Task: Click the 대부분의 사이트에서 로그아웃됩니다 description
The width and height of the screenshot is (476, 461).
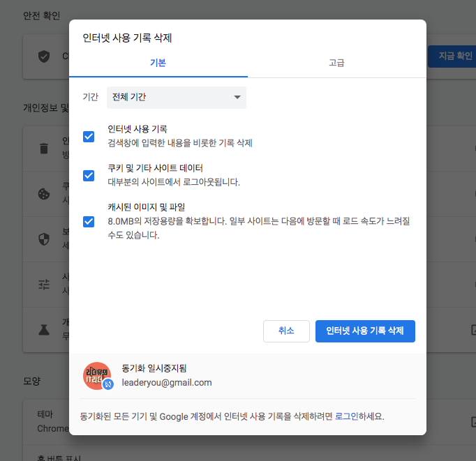Action: pyautogui.click(x=174, y=182)
